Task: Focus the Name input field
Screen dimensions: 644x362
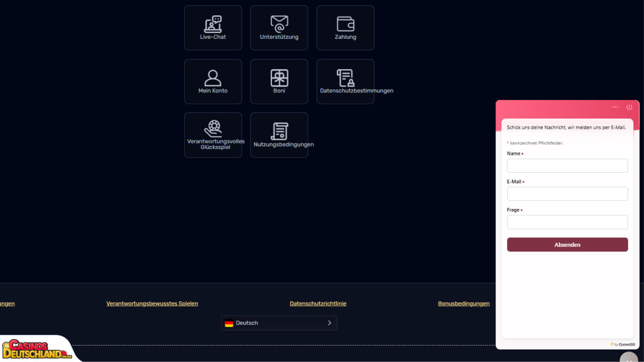Action: tap(567, 166)
